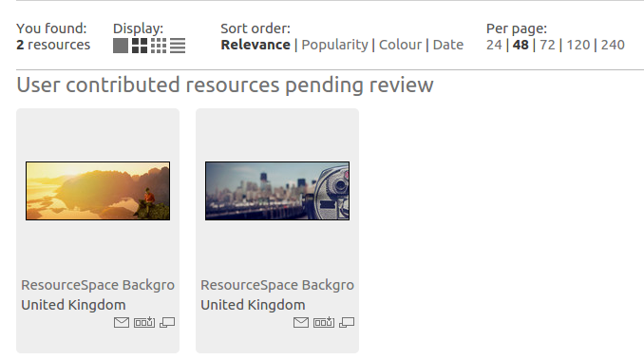The width and height of the screenshot is (644, 360).
Task: Select the large thumbnails grid display icon
Action: (x=140, y=46)
